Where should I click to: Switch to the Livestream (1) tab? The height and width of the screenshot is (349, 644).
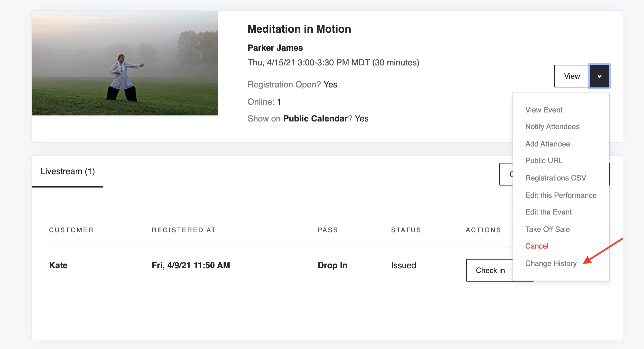click(68, 171)
